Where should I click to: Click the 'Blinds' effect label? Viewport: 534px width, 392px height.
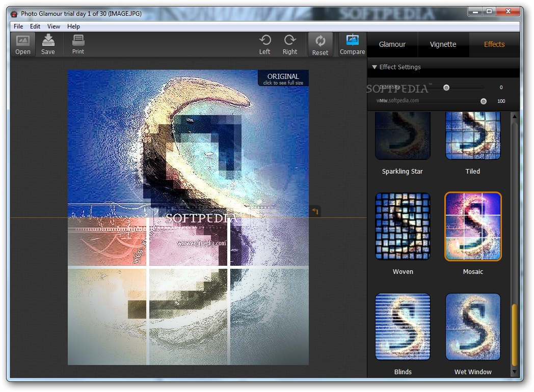pyautogui.click(x=403, y=372)
